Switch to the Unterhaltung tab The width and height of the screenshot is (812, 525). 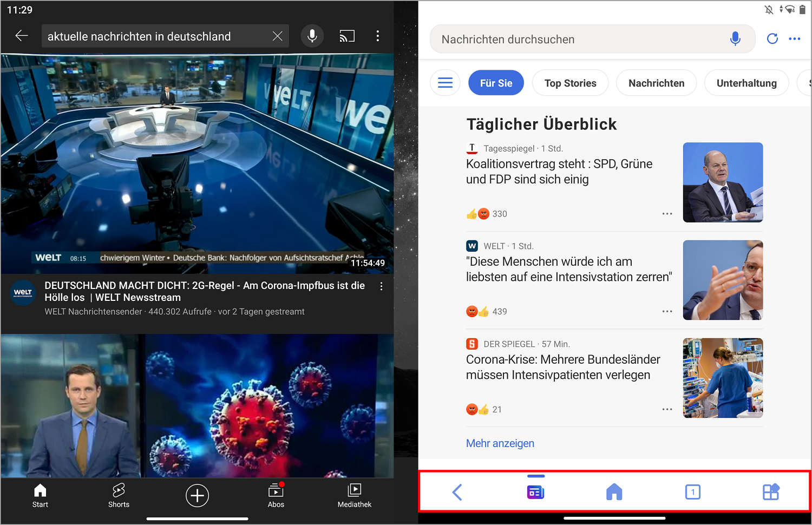[746, 83]
